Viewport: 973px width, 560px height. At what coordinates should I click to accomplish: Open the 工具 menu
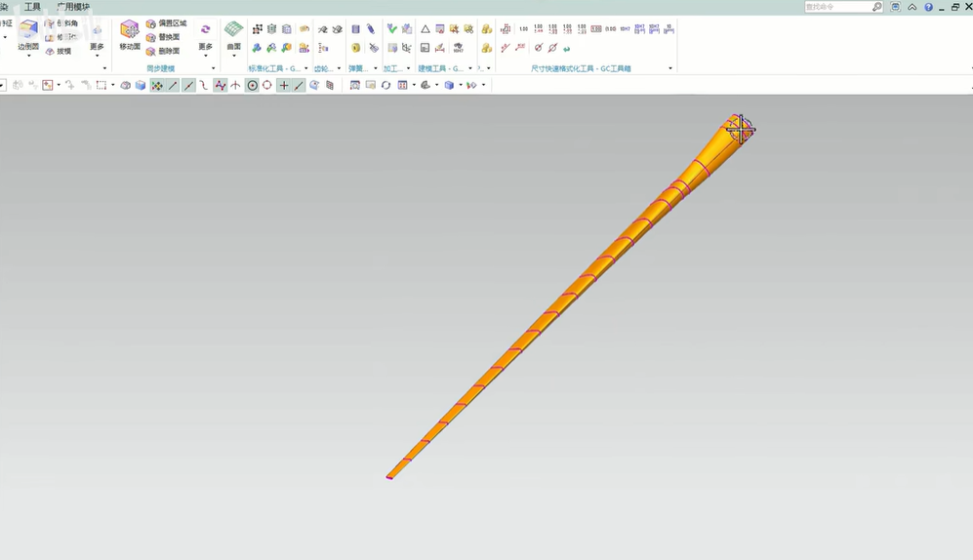tap(32, 7)
